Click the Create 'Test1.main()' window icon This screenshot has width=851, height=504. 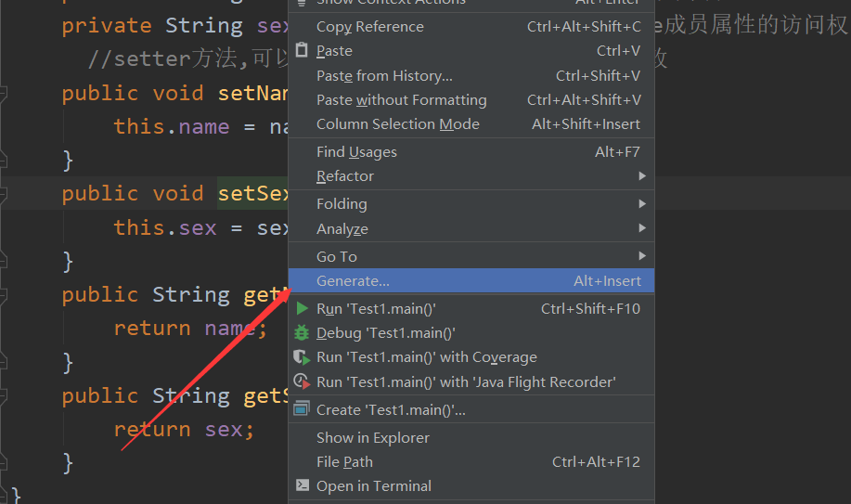coord(302,408)
